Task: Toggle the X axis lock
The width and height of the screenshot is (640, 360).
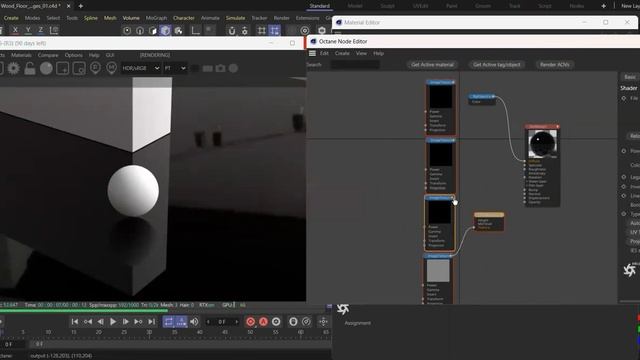Action: [15, 30]
